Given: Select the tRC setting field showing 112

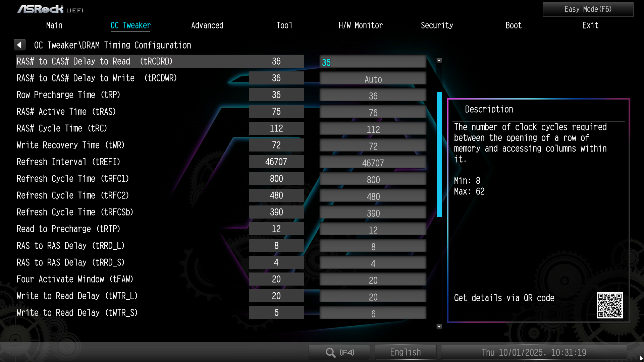Looking at the screenshot, I should click(373, 129).
